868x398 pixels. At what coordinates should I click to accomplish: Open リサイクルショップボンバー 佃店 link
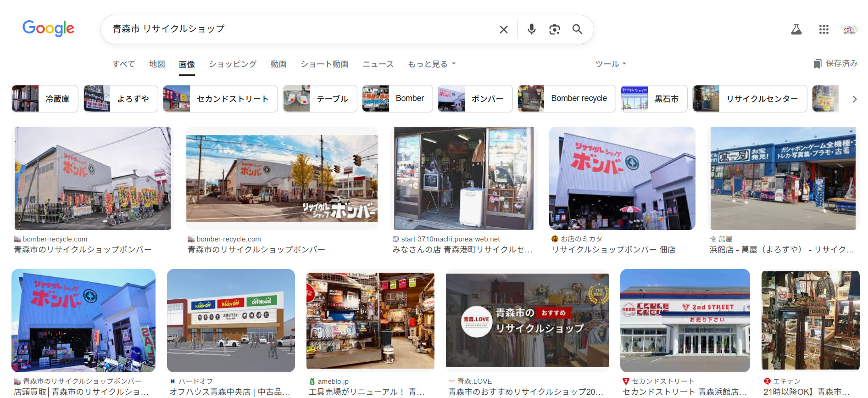(613, 250)
